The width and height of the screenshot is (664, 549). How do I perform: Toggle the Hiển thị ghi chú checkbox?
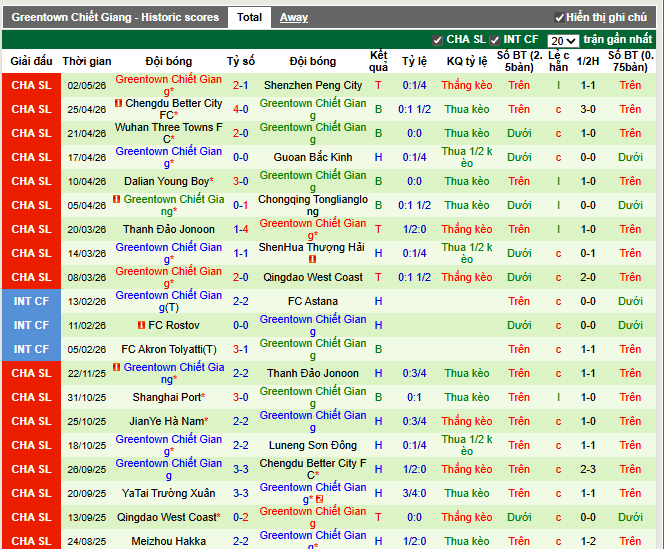click(x=559, y=18)
